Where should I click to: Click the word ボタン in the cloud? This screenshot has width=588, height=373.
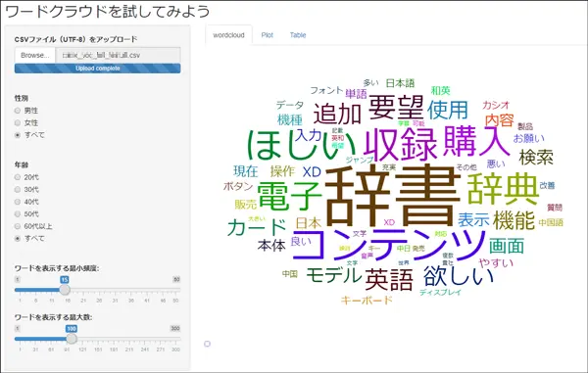pos(238,186)
